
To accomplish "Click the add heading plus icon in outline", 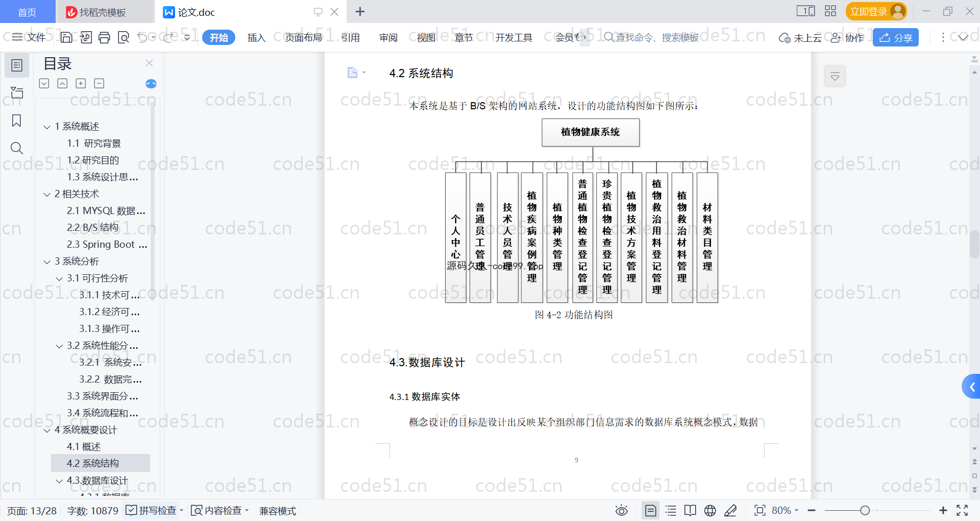I will click(81, 83).
